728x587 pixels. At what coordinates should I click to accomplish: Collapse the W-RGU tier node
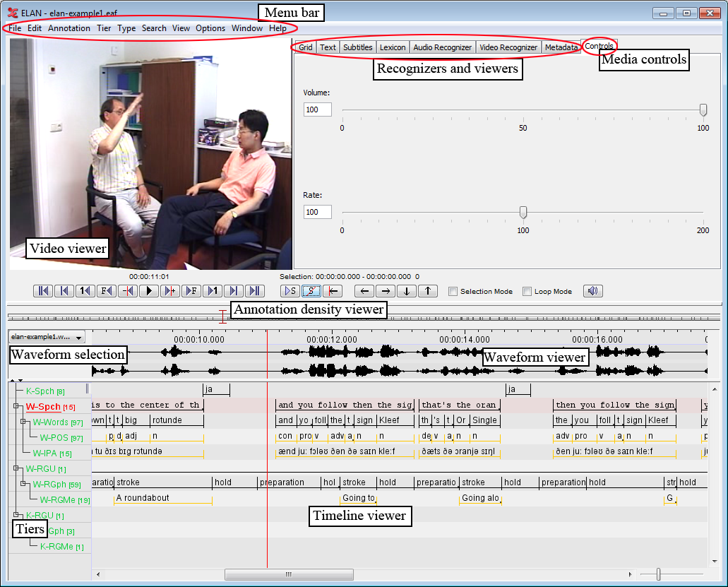pos(16,468)
